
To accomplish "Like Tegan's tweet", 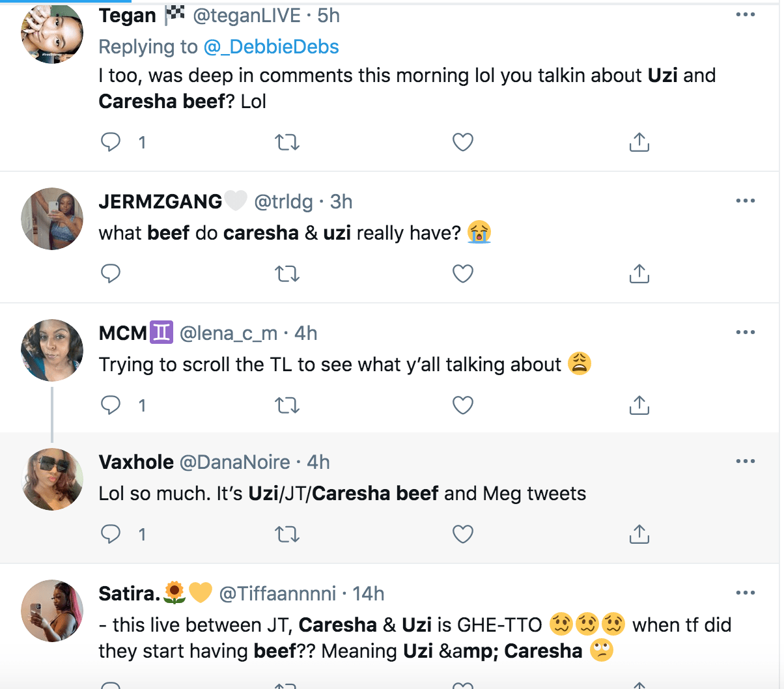I will click(463, 142).
